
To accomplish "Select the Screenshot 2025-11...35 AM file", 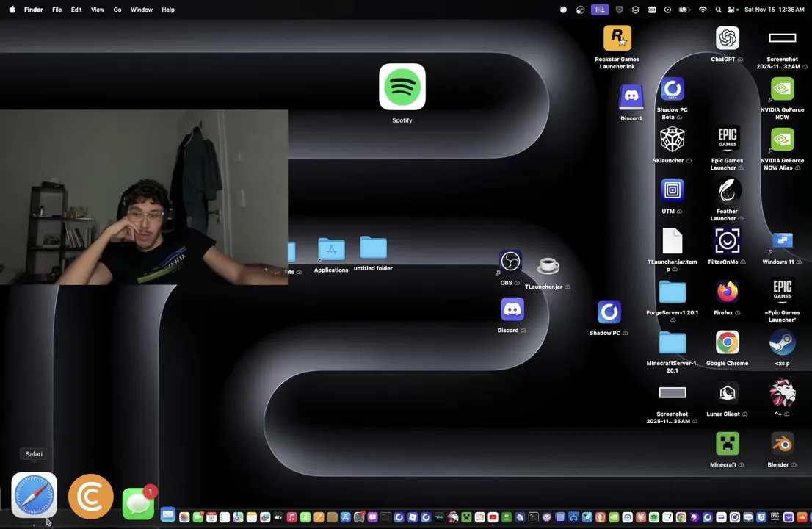I will 673,393.
